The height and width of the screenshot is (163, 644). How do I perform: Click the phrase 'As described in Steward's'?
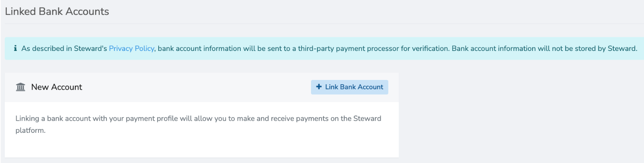[x=64, y=49]
